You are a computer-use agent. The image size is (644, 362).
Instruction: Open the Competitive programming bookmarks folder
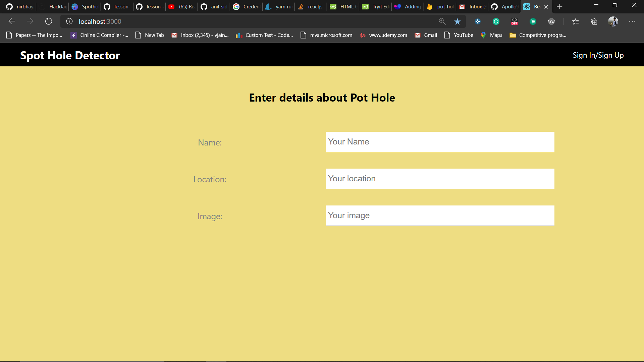tap(538, 35)
